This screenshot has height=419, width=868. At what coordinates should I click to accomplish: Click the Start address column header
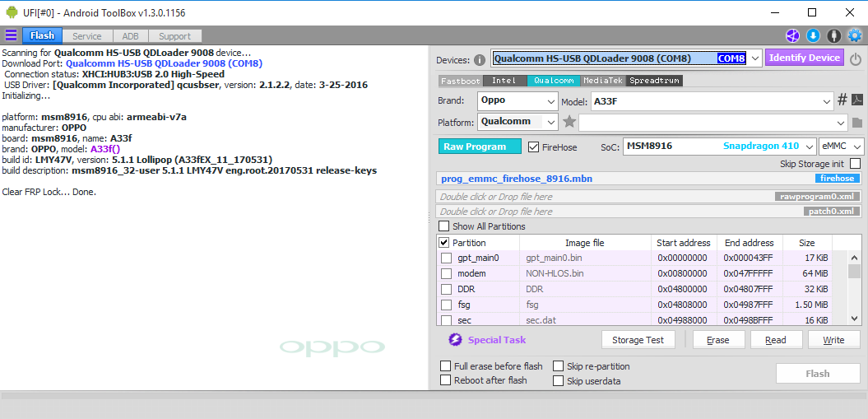(x=683, y=243)
